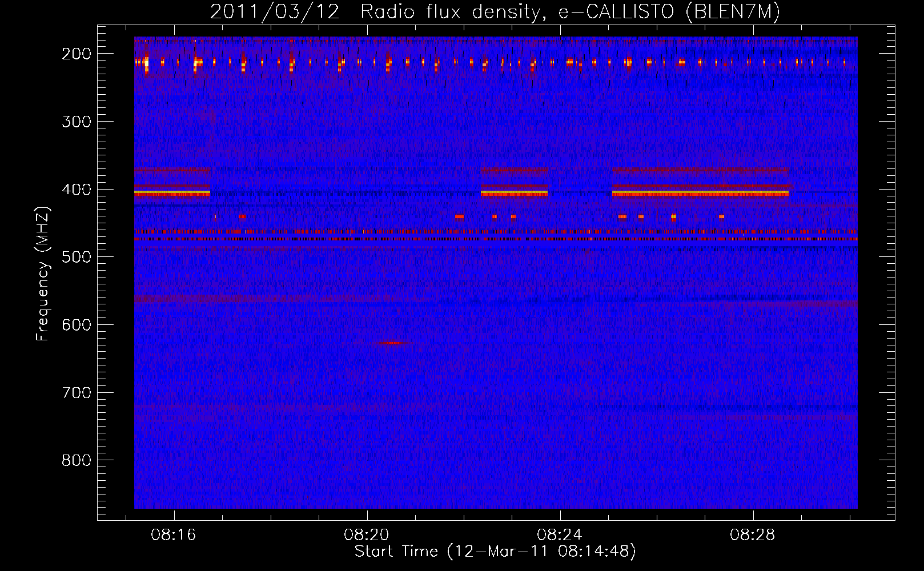Click the "Frequency (MHZ)" axis label
924x571 pixels.
43,274
